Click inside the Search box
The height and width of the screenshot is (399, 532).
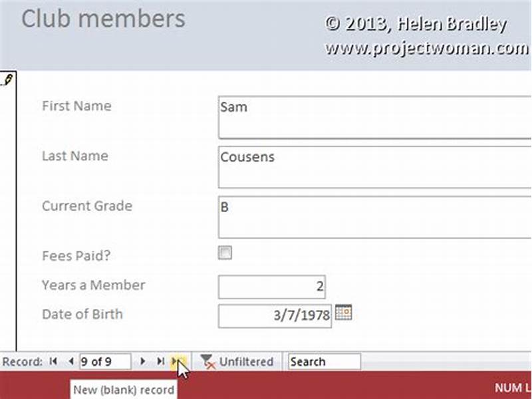pos(324,361)
